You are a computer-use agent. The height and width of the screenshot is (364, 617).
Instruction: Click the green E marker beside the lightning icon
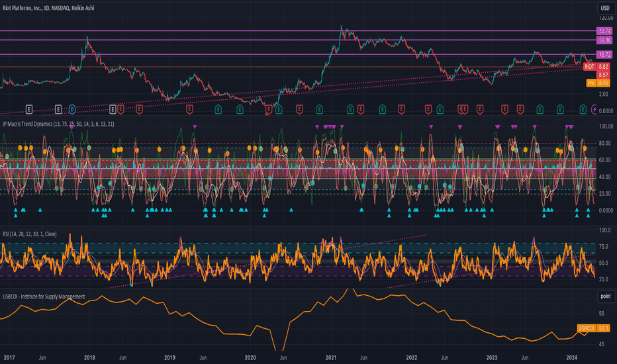tap(583, 109)
